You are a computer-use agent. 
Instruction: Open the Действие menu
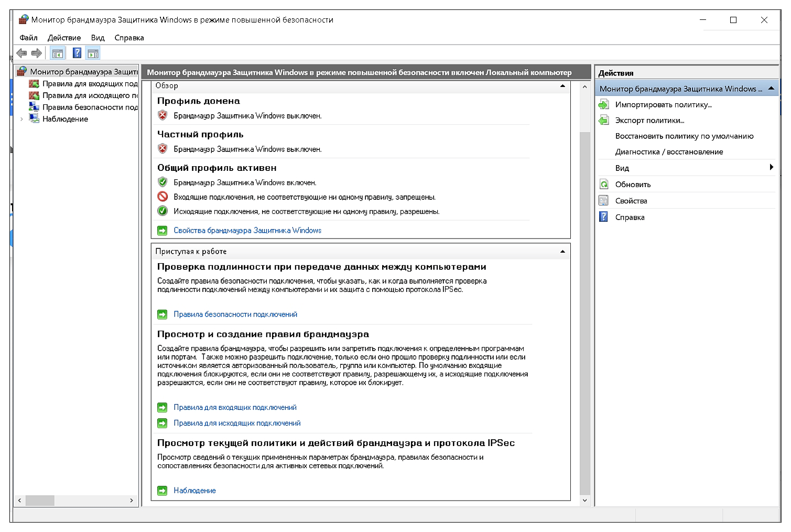[x=64, y=38]
